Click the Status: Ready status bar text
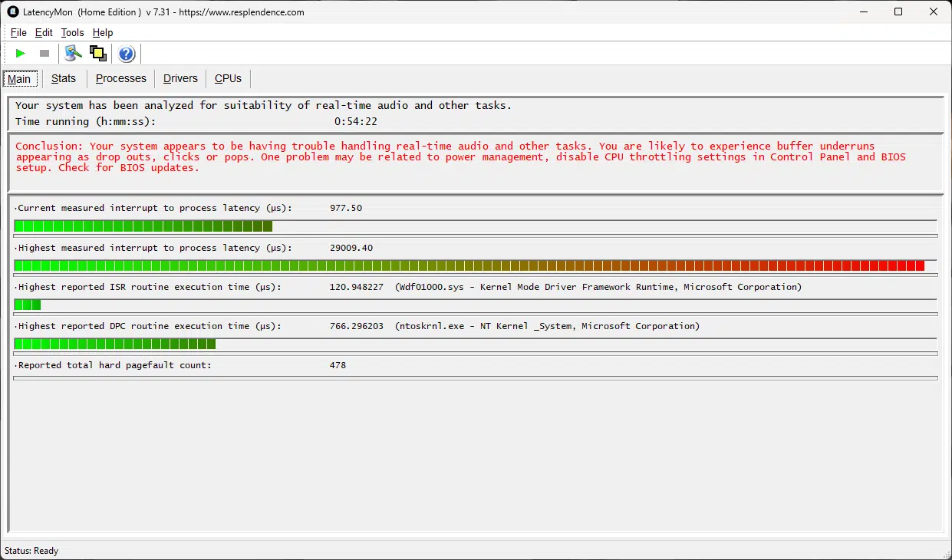The height and width of the screenshot is (560, 952). [31, 551]
